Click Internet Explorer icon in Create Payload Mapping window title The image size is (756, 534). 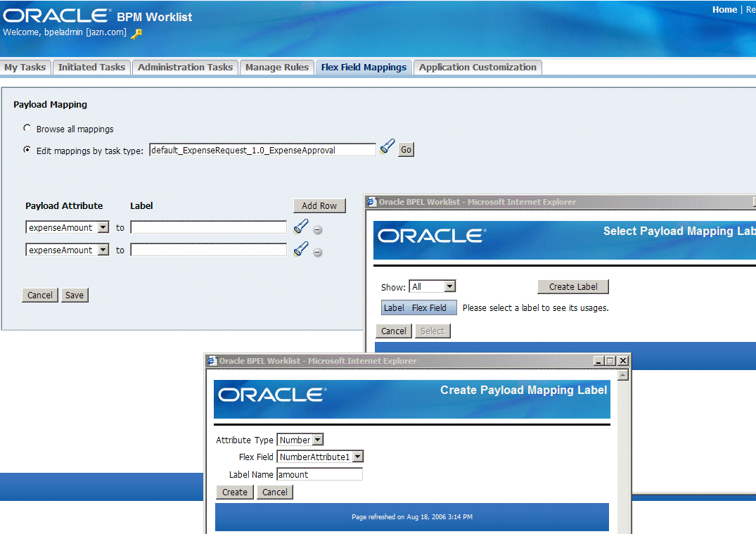212,361
